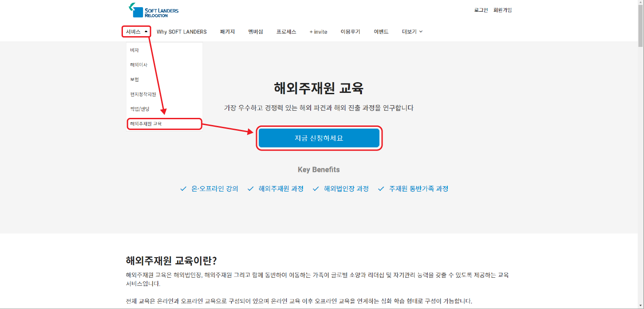Click the 지금 신청하세요 button
The height and width of the screenshot is (309, 644).
(319, 138)
